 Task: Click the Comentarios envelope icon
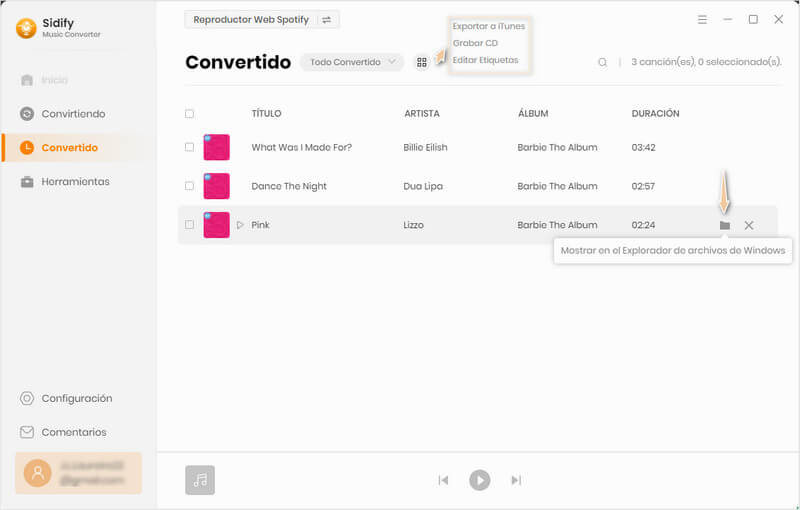point(27,432)
